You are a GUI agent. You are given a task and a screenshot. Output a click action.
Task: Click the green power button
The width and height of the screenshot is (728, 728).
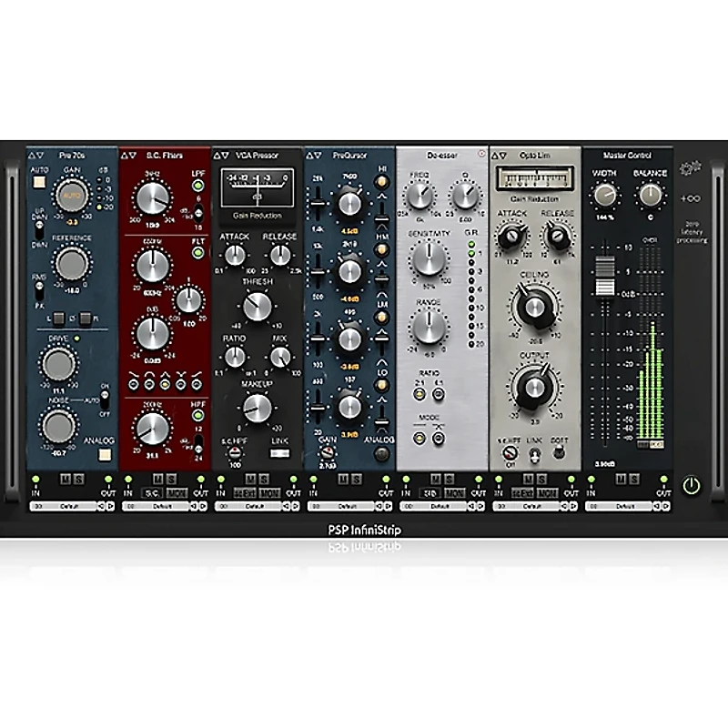click(692, 486)
